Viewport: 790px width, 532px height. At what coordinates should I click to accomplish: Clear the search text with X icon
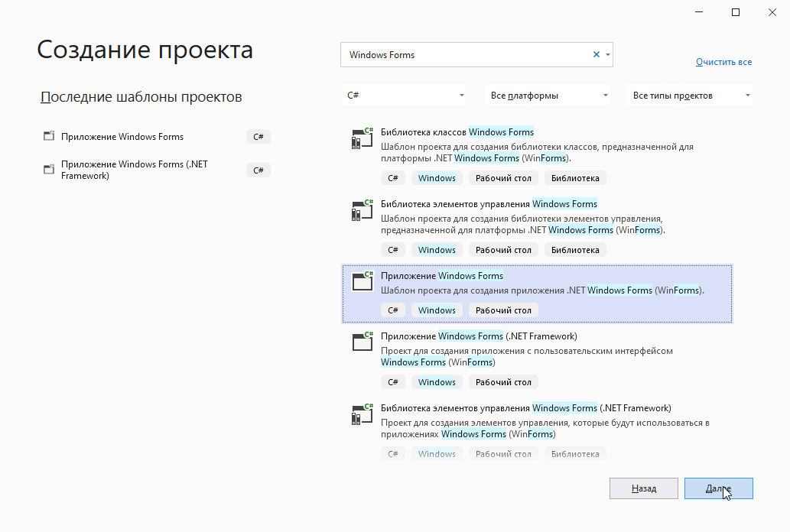597,55
